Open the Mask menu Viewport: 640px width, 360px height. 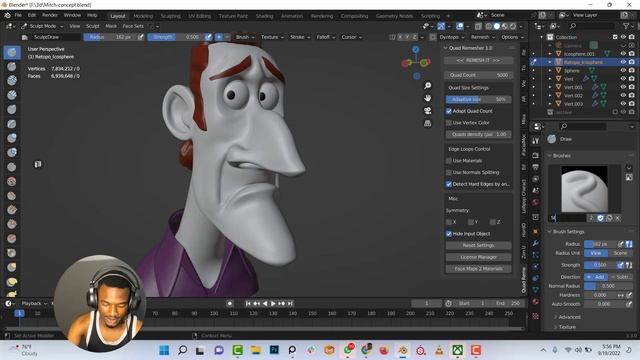[x=111, y=26]
